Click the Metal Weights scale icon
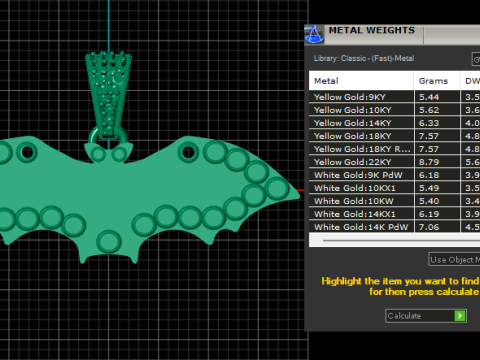 tap(314, 34)
